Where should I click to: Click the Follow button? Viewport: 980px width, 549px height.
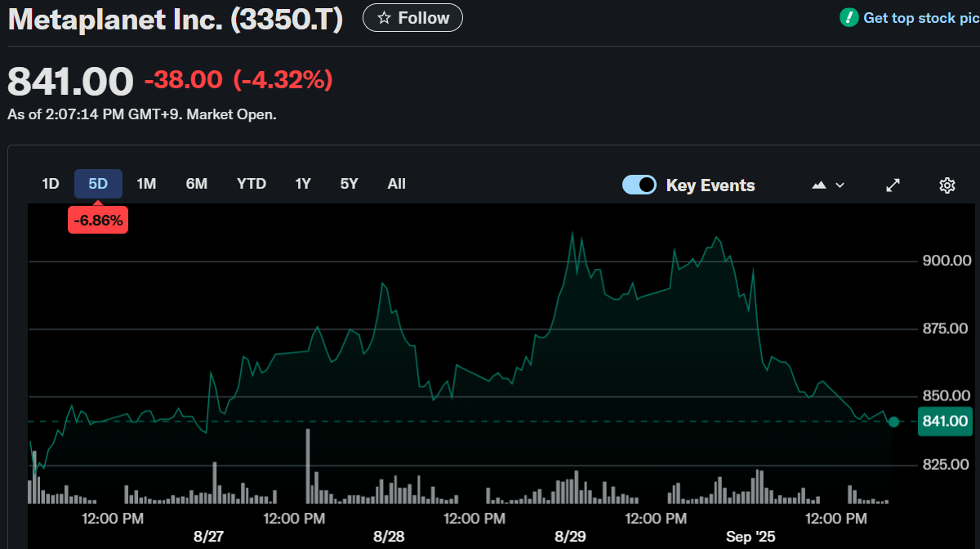(x=412, y=18)
